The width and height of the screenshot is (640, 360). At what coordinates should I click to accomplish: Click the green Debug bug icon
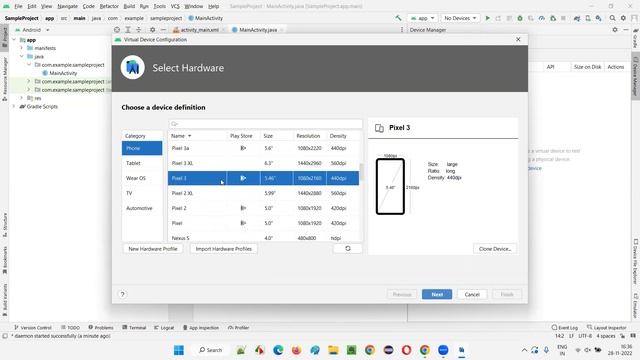pos(520,18)
